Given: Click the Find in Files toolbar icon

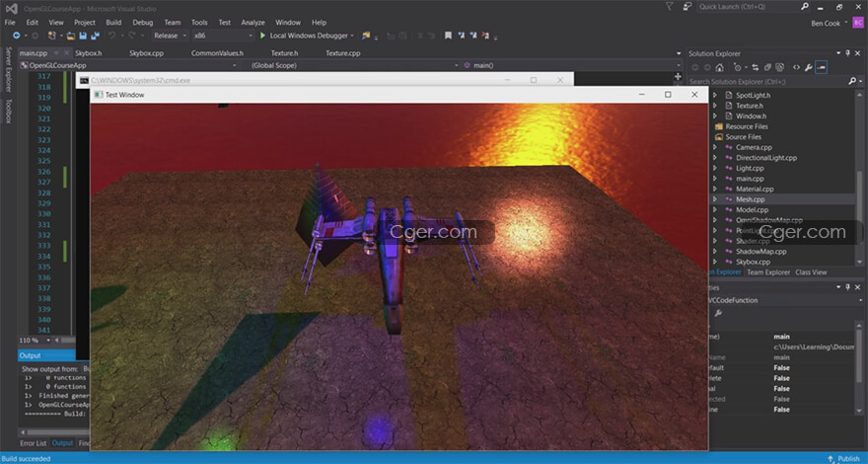Looking at the screenshot, I should pyautogui.click(x=366, y=36).
